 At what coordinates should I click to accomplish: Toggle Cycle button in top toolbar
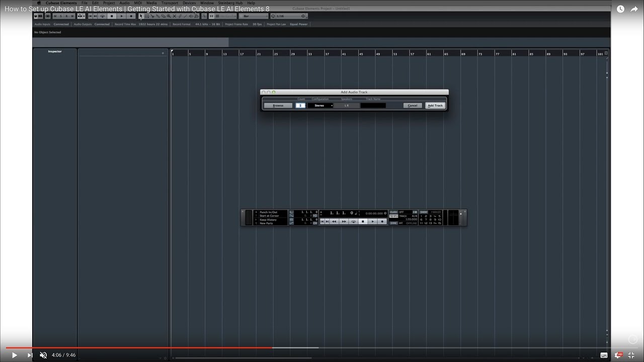pos(102,16)
